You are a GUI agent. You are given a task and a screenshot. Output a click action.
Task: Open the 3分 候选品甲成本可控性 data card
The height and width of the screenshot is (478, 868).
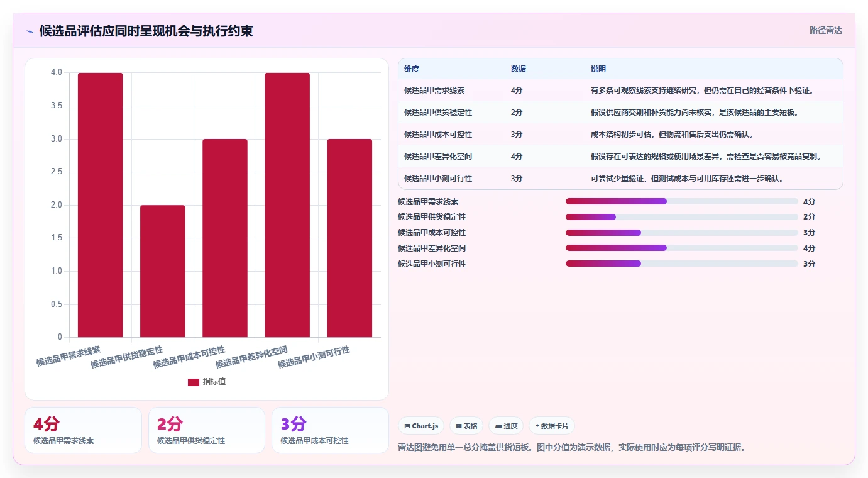click(x=330, y=430)
